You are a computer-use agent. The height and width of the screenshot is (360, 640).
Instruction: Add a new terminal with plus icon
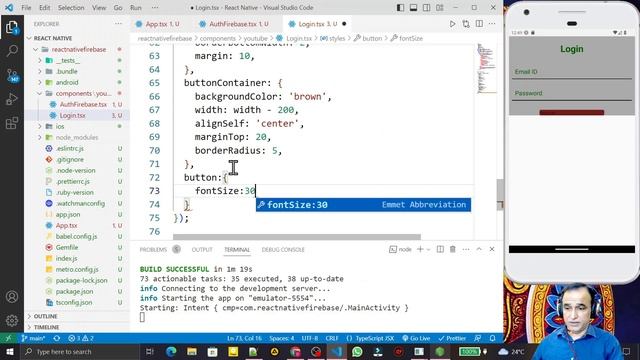point(420,249)
